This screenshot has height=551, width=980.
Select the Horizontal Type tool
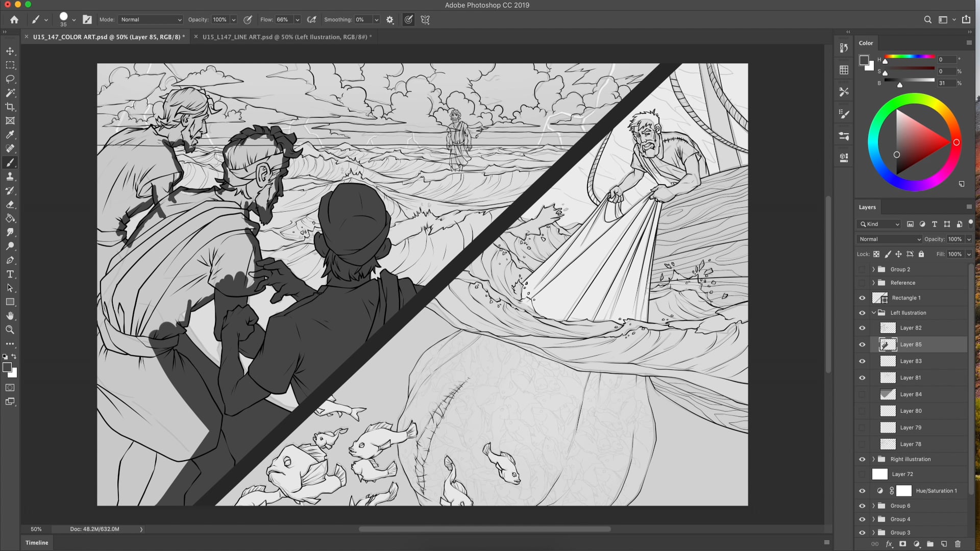click(10, 274)
